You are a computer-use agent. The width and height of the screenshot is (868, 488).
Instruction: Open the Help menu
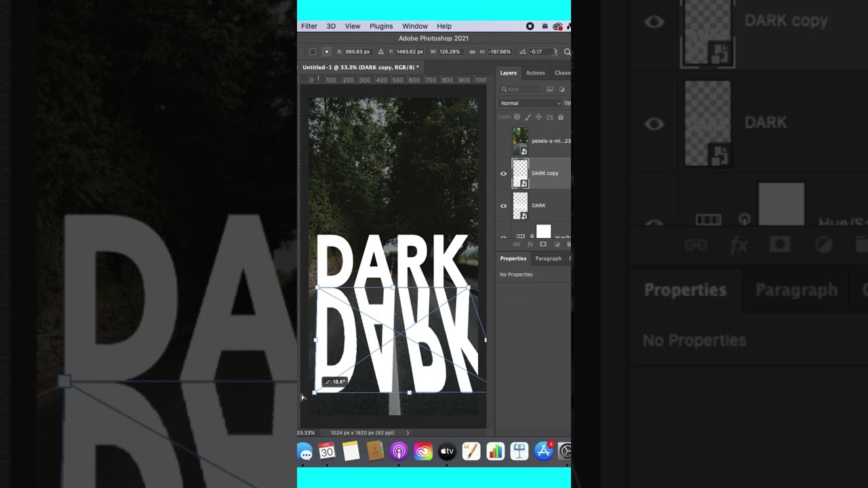click(x=444, y=26)
